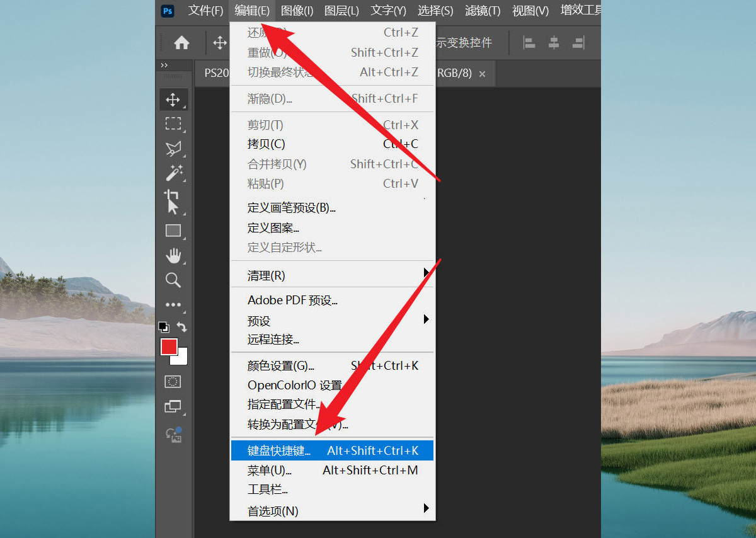Click the align right edges icon
Image resolution: width=756 pixels, height=538 pixels.
tap(578, 43)
